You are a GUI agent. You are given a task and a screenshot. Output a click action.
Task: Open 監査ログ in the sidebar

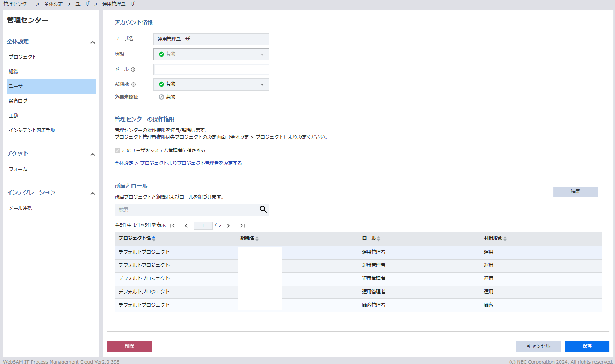coord(18,101)
